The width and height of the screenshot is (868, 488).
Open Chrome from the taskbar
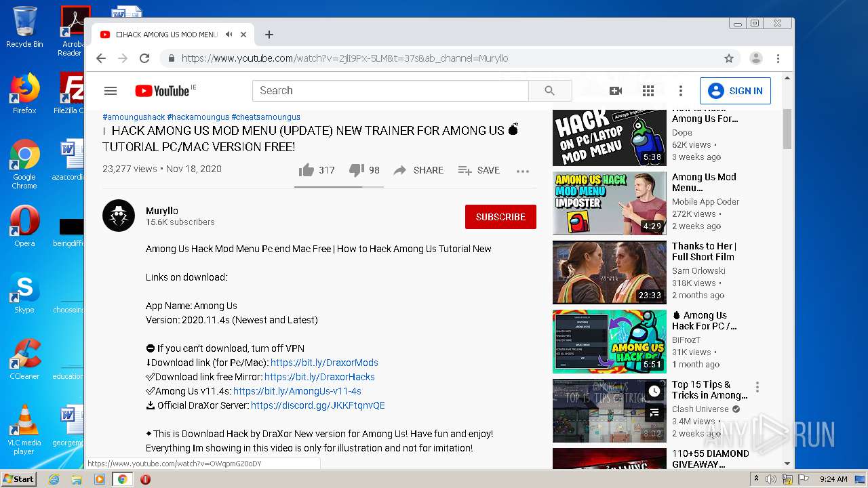(x=122, y=479)
